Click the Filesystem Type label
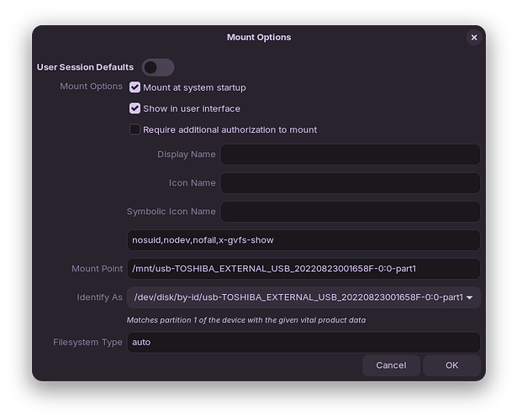Viewport: 517px width, 420px height. tap(87, 343)
